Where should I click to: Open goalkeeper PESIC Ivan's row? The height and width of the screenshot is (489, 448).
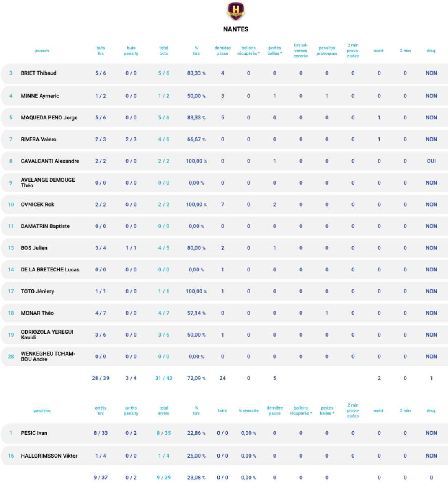(x=34, y=433)
